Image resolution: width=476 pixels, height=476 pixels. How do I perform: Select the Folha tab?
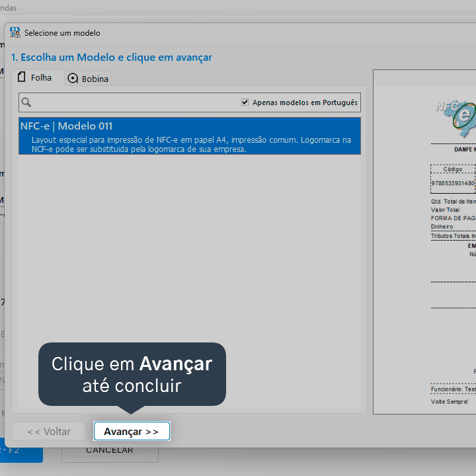(x=38, y=78)
